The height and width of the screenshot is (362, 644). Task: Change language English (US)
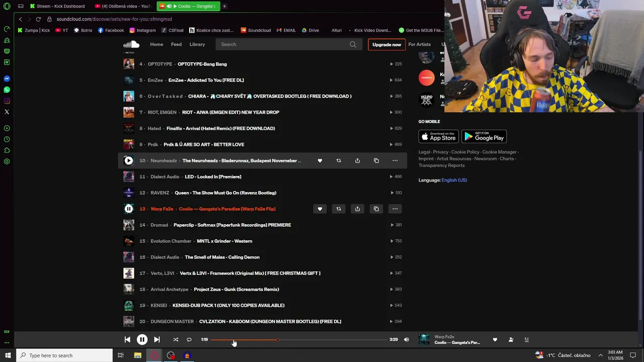click(x=454, y=180)
